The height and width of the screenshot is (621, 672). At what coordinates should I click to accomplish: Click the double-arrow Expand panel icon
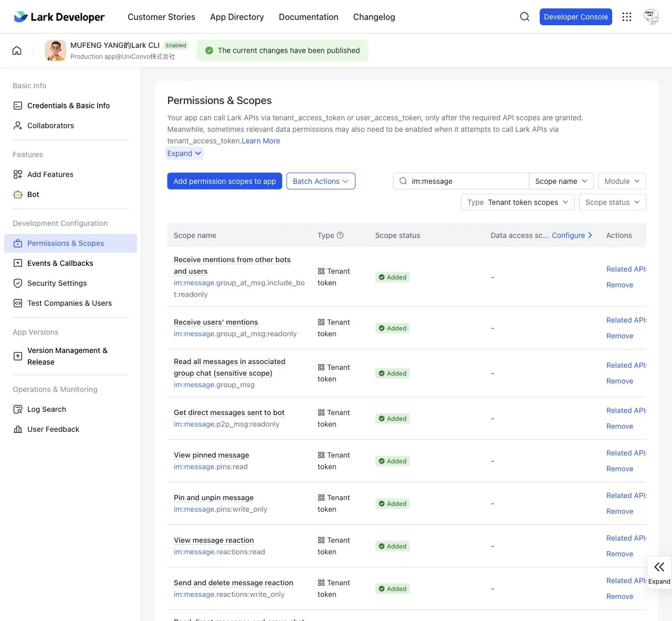(x=659, y=567)
